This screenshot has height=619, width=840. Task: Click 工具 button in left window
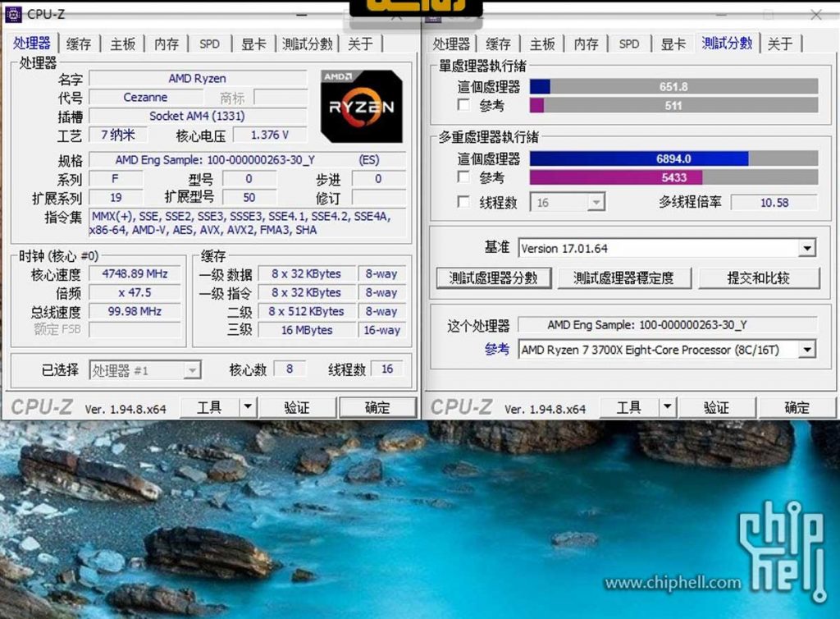(x=209, y=407)
